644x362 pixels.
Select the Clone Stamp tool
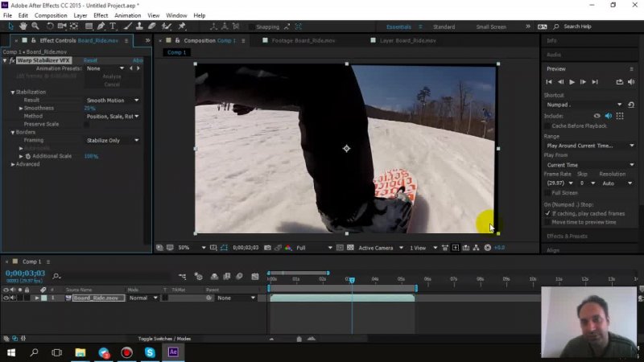coord(138,27)
